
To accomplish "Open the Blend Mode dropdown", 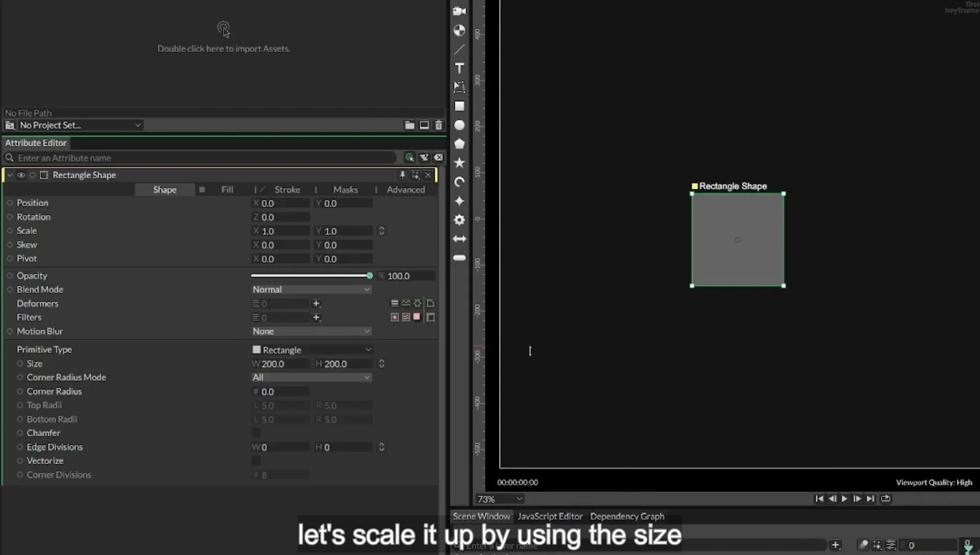I will [x=311, y=289].
